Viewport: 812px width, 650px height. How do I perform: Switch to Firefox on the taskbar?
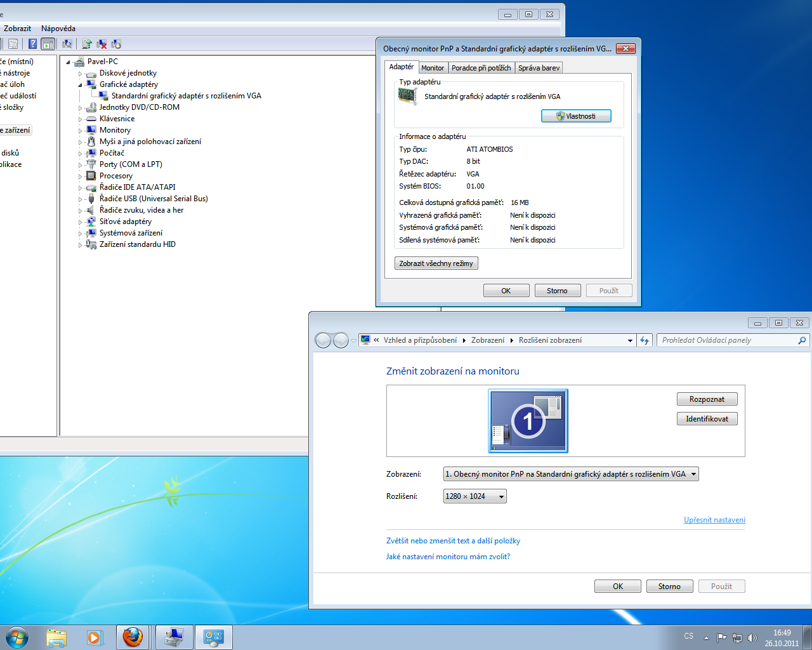pos(133,637)
